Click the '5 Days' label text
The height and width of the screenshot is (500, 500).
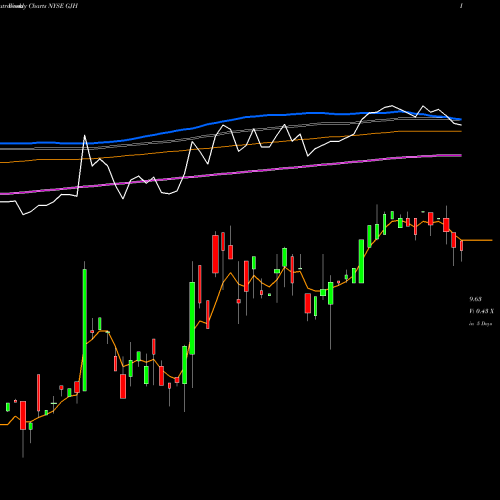coord(484,323)
